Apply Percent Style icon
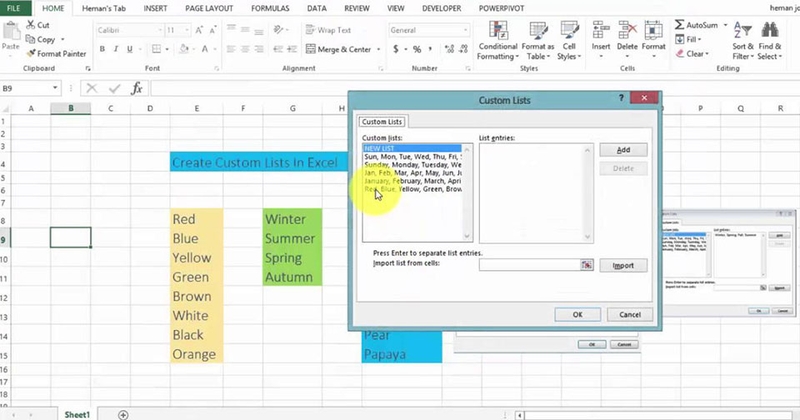This screenshot has width=800, height=420. point(417,49)
